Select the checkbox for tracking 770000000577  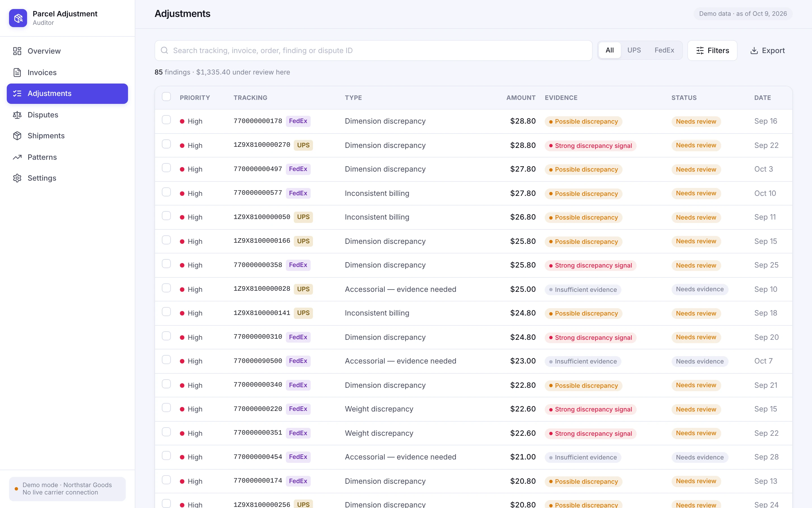click(x=166, y=192)
